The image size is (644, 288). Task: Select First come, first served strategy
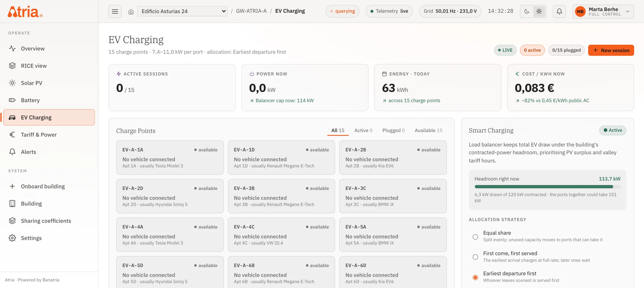click(x=475, y=257)
